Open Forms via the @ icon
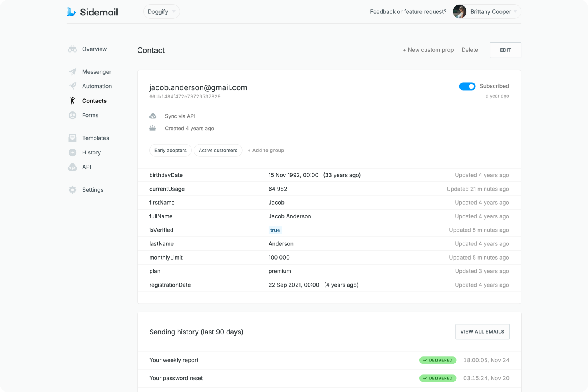This screenshot has width=588, height=392. (x=73, y=115)
